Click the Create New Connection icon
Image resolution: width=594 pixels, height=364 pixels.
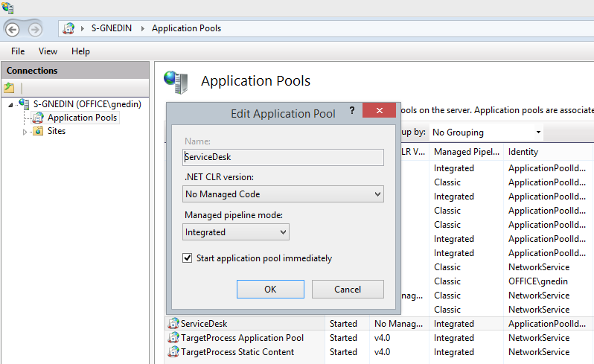[9, 88]
